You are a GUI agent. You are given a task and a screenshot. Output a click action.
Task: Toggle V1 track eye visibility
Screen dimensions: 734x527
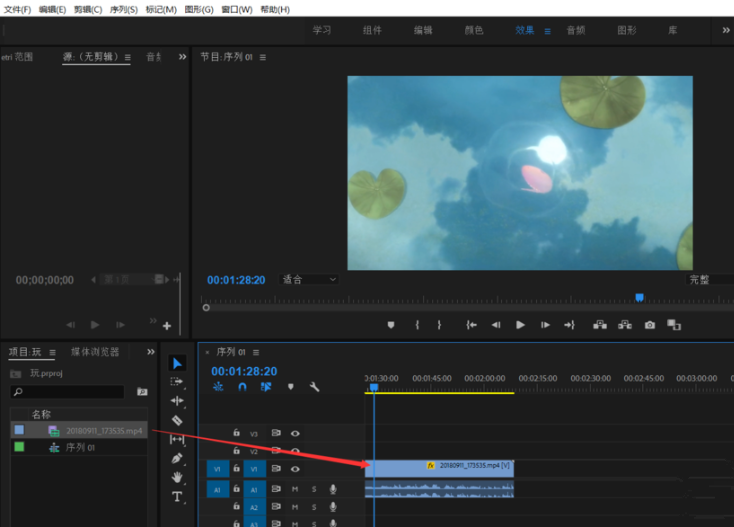295,469
